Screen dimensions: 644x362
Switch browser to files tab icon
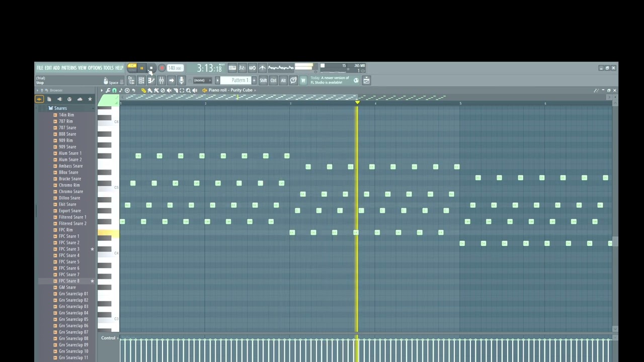coord(49,99)
